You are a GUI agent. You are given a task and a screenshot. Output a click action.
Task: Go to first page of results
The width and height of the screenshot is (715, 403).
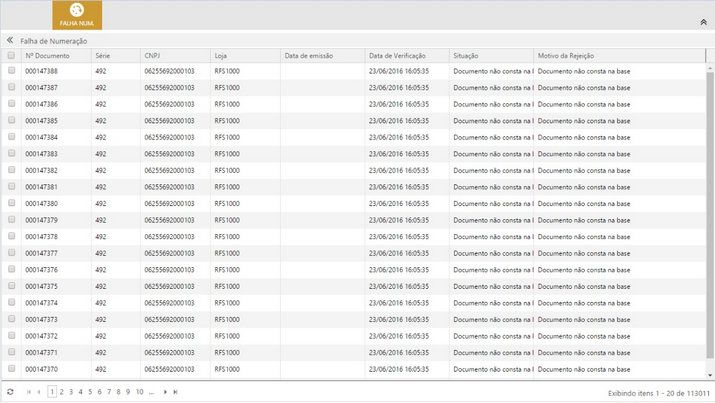point(29,392)
